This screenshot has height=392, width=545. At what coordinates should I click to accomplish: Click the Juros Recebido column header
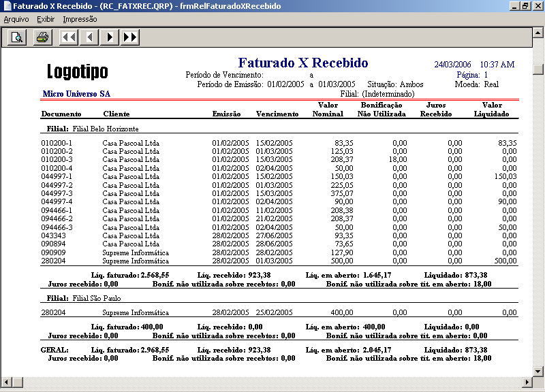[436, 110]
